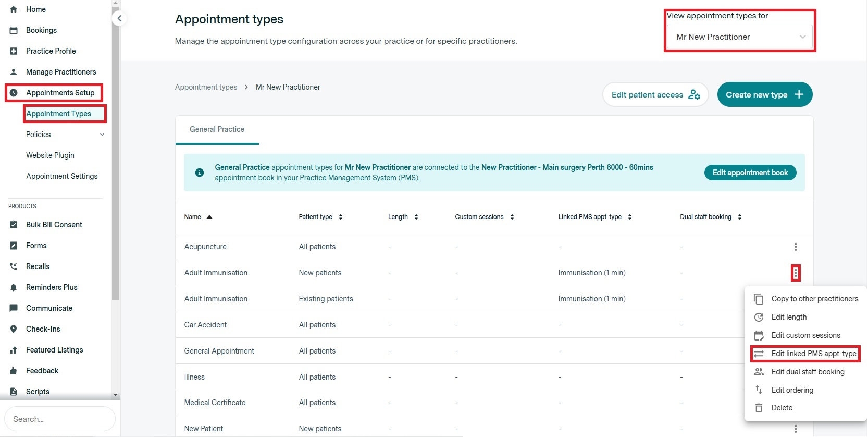
Task: Click the Reminders Plus bell icon
Action: coord(14,287)
